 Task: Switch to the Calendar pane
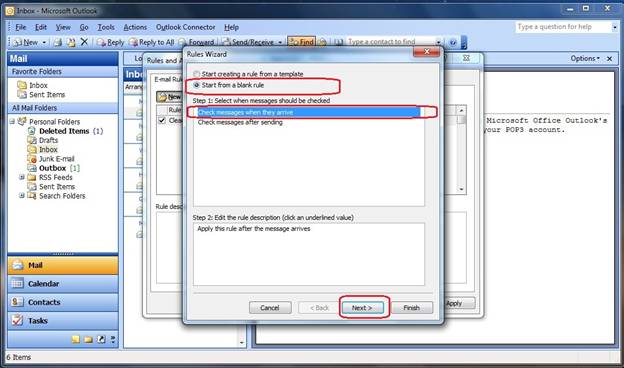(x=63, y=284)
